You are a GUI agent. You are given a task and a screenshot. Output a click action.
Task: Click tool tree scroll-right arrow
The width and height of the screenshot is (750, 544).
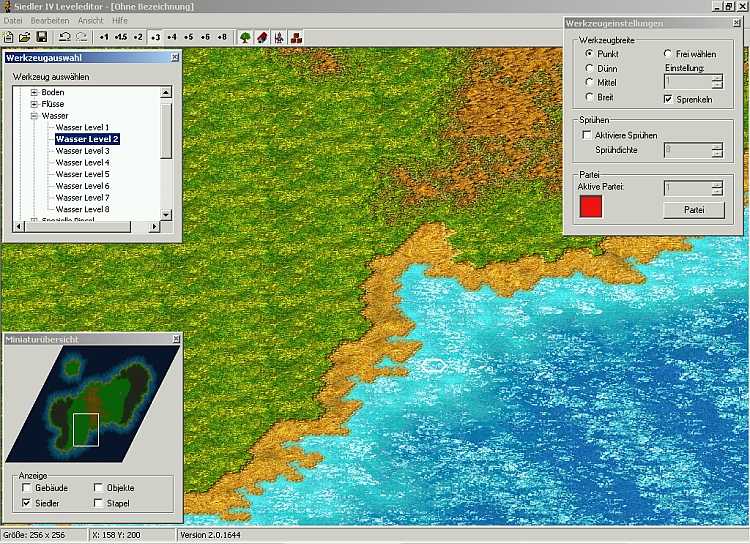[x=154, y=226]
